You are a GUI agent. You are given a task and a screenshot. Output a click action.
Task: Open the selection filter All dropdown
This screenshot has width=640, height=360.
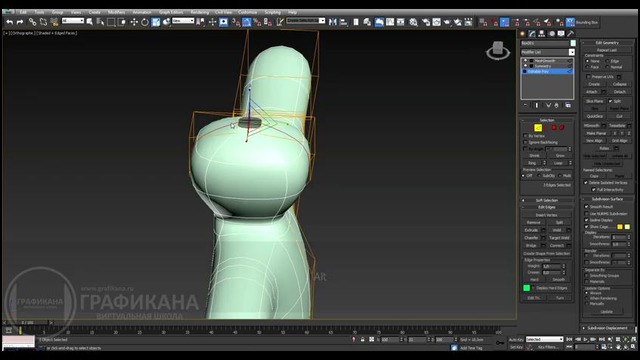[73, 21]
